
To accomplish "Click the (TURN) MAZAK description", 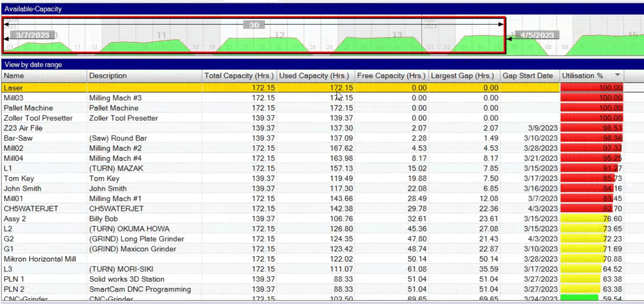I will tap(116, 168).
